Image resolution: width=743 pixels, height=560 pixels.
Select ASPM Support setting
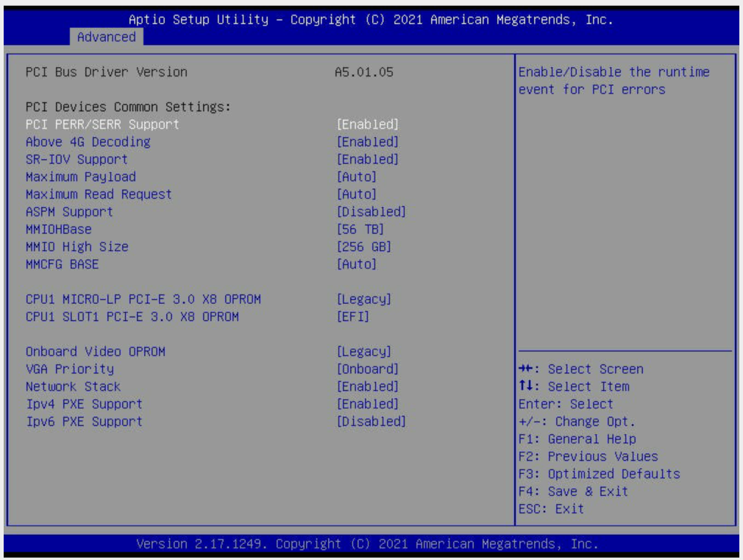pyautogui.click(x=69, y=212)
